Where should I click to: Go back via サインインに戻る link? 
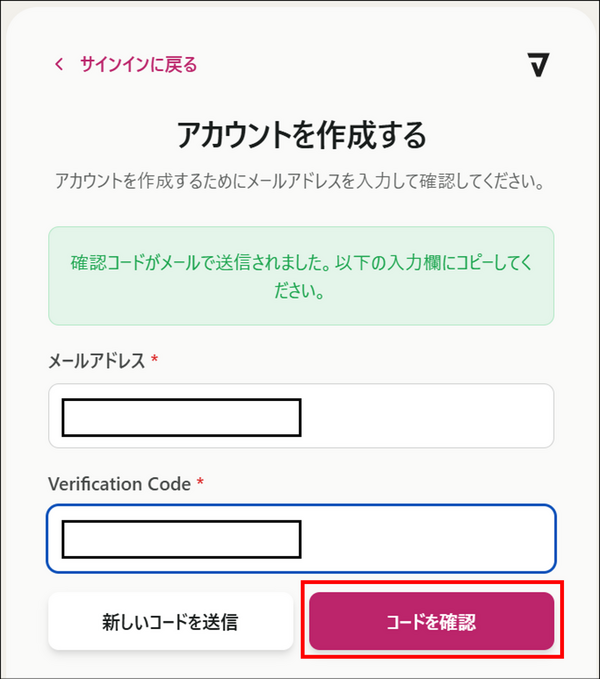coord(137,65)
